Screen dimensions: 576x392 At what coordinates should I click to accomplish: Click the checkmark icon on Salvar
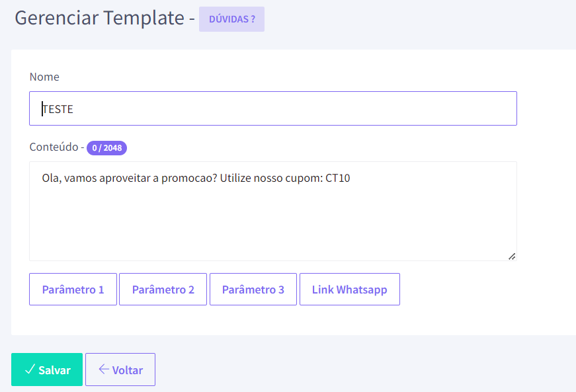(30, 369)
